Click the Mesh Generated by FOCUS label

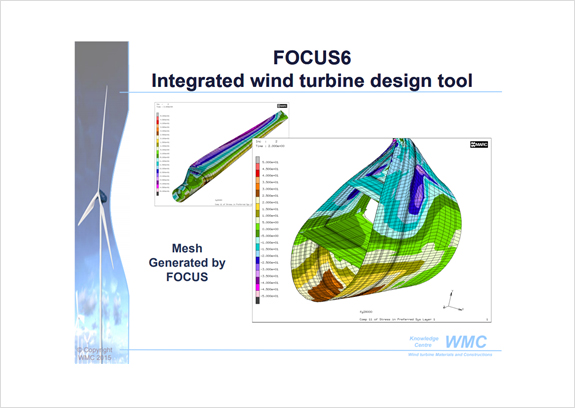[x=187, y=262]
